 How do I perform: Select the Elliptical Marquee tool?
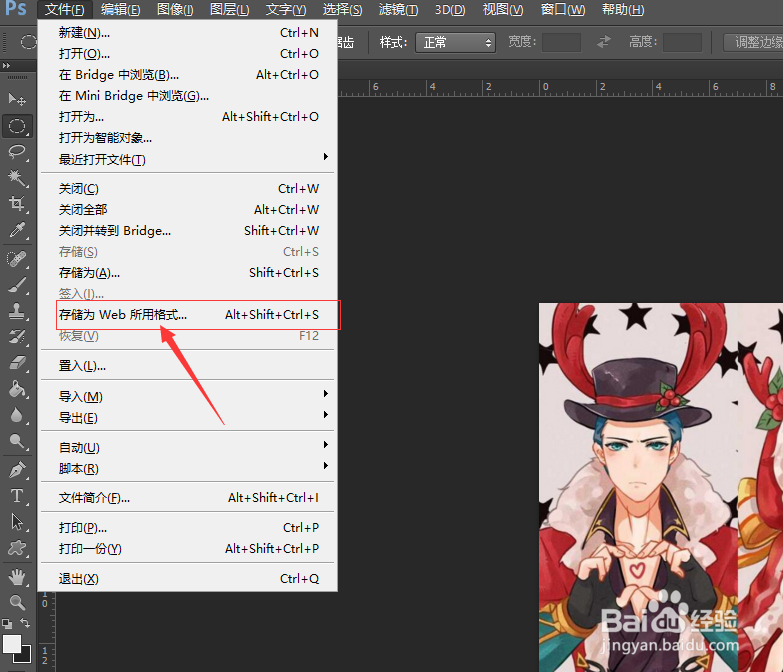point(17,126)
